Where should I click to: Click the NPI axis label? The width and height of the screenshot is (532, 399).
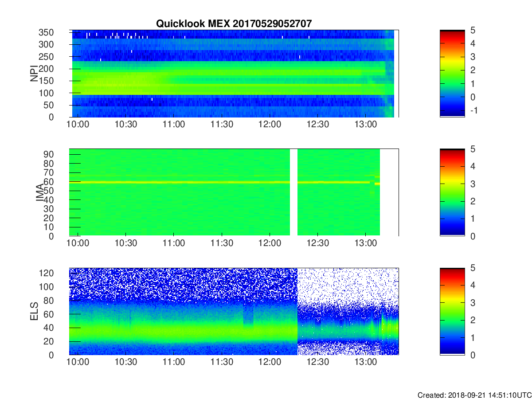[34, 74]
